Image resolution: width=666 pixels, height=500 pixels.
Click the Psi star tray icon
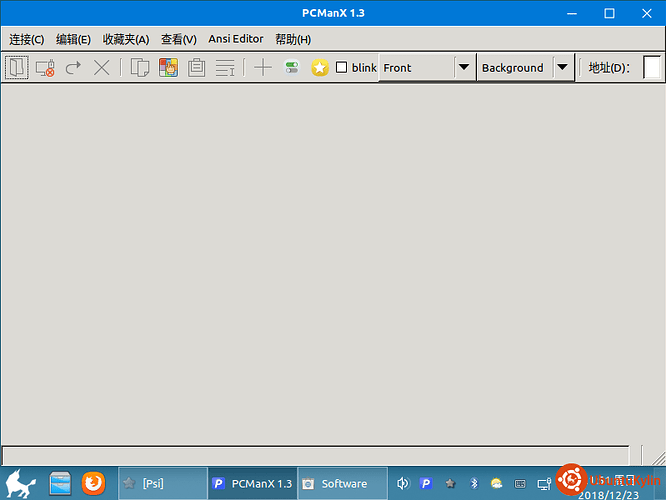[450, 483]
